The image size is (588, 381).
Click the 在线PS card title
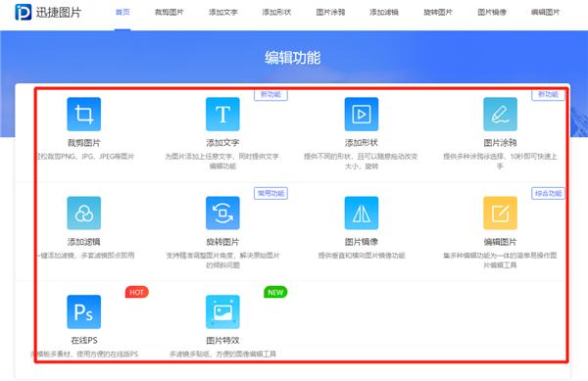click(84, 340)
